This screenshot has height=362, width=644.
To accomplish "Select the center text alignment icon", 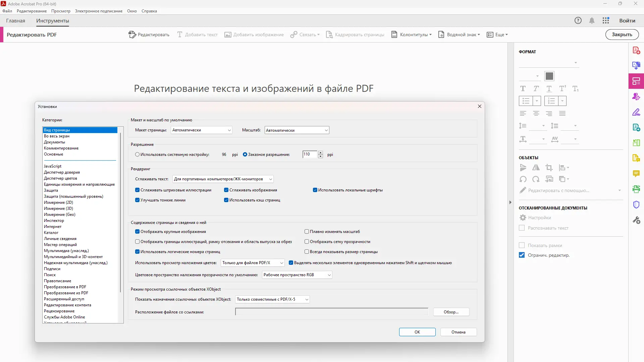I will coord(536,113).
